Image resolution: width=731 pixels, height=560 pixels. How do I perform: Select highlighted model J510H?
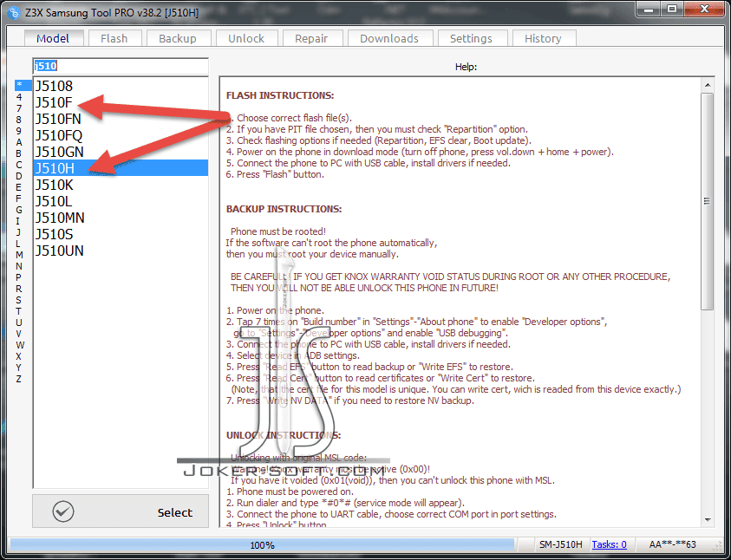coord(121,168)
